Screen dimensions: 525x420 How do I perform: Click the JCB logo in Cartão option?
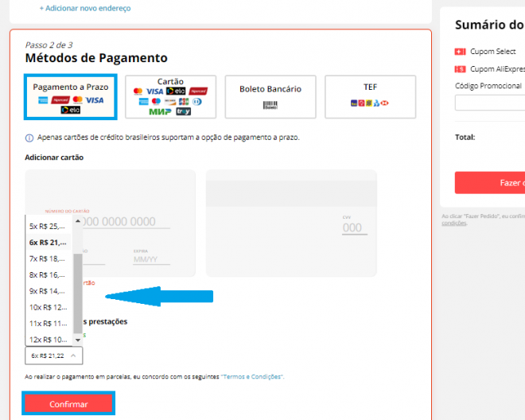click(x=184, y=102)
